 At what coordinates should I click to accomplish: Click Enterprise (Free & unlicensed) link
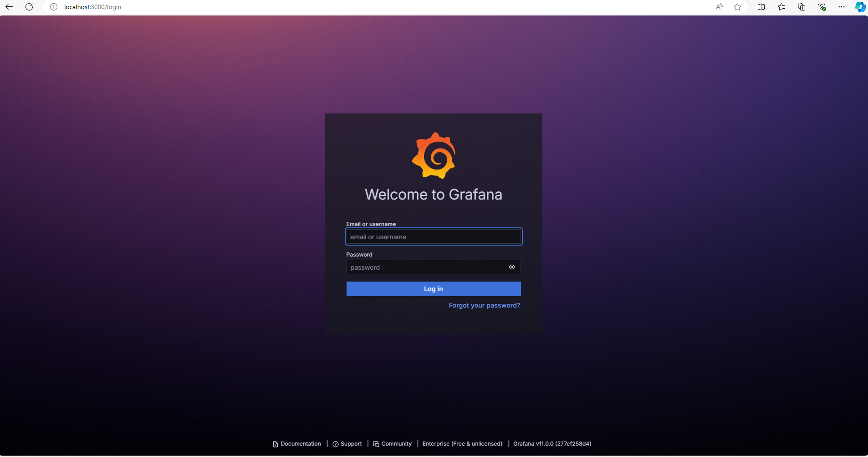(x=462, y=444)
